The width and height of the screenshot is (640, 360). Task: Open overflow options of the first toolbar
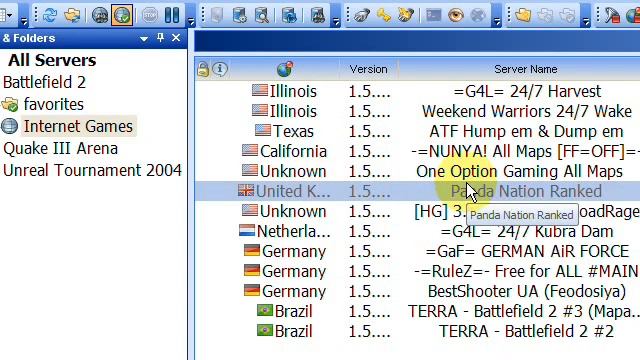(x=24, y=20)
